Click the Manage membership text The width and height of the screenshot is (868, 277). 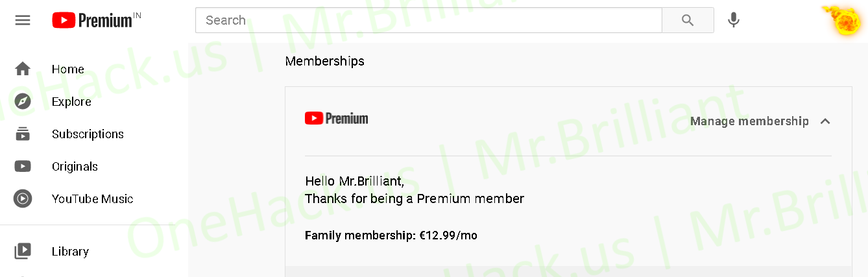749,121
